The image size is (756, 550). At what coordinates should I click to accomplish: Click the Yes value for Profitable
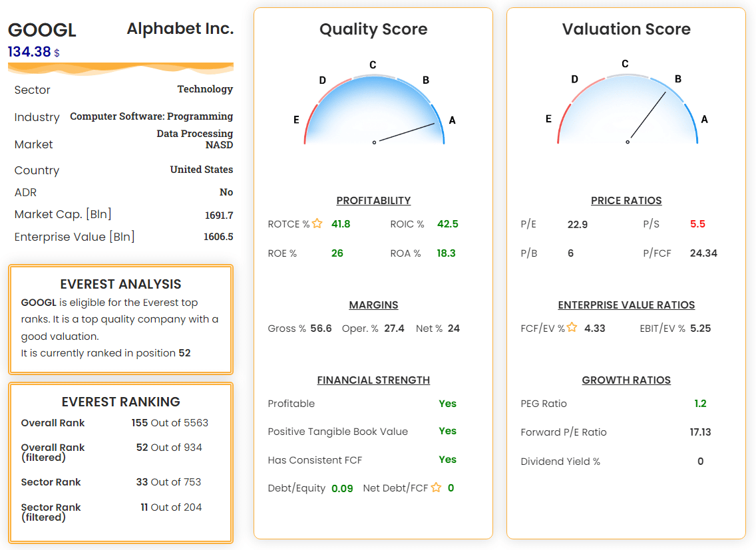click(x=447, y=404)
